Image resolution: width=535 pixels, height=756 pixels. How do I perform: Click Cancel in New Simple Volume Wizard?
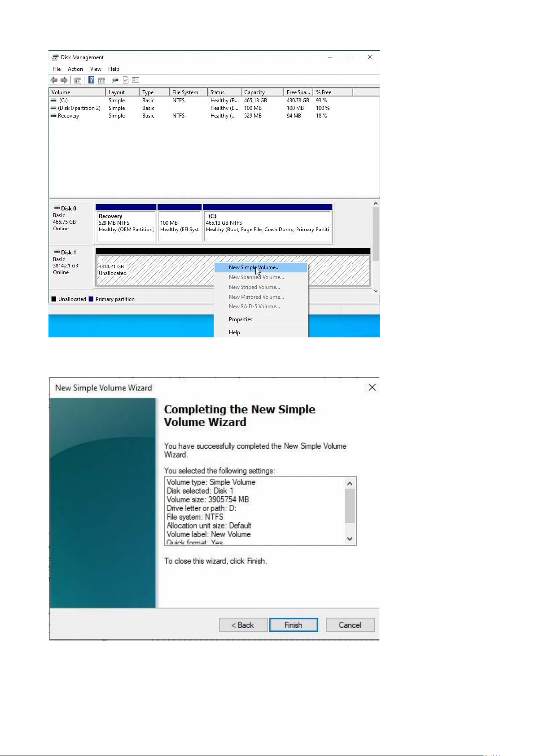coord(350,625)
